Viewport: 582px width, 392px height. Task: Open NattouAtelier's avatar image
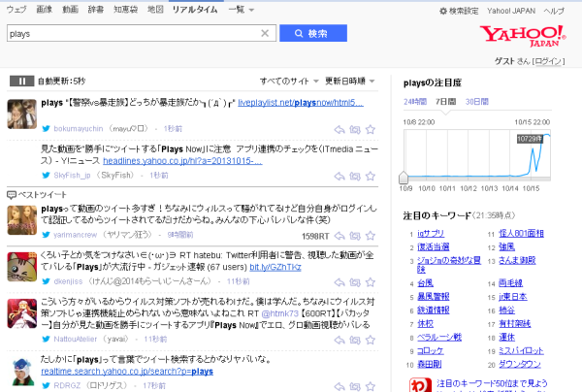coord(22,313)
